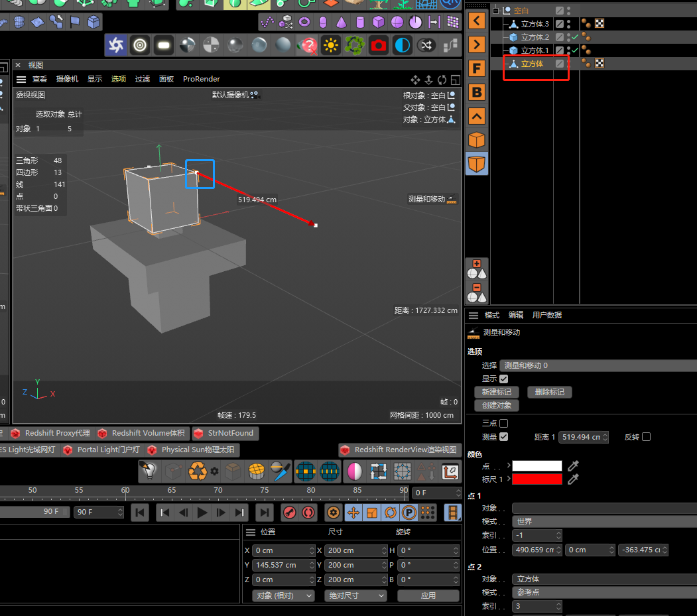Click the orange F view icon
Image resolution: width=697 pixels, height=616 pixels.
click(x=477, y=68)
